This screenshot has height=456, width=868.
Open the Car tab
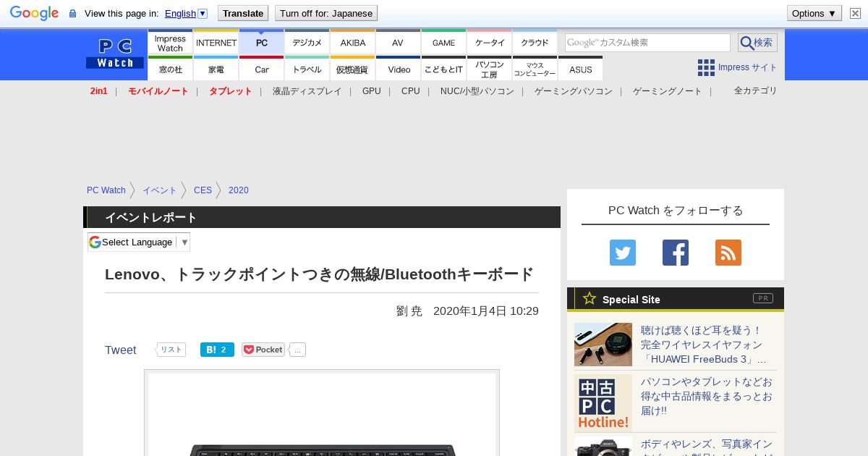click(x=262, y=69)
